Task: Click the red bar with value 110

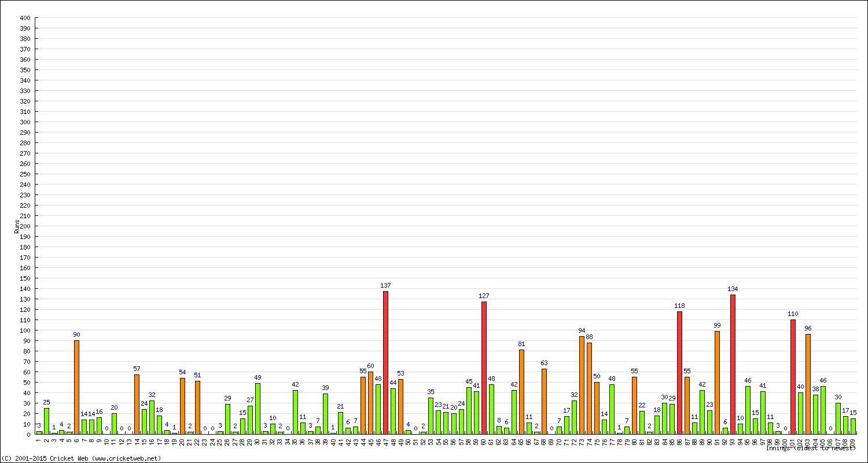Action: [x=793, y=377]
